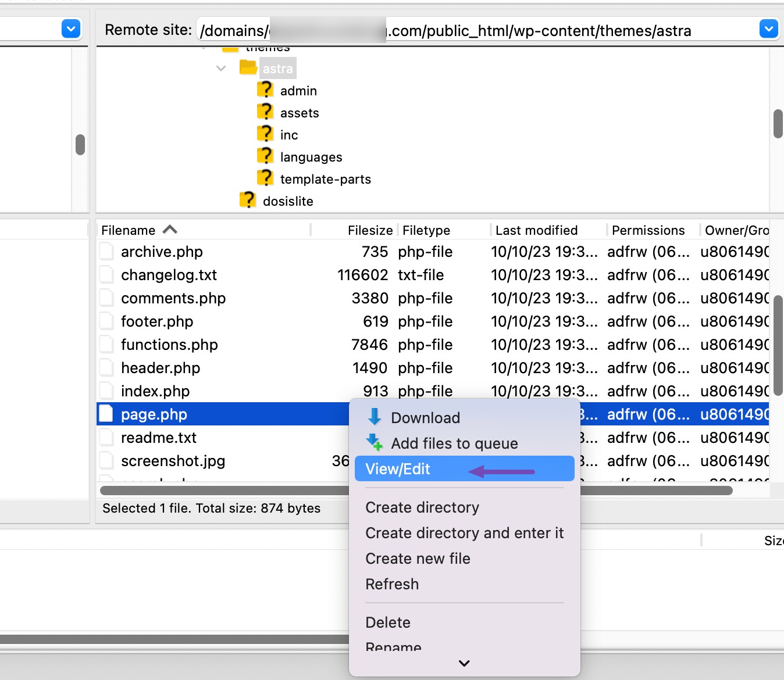
Task: Click the functions.php file icon
Action: [x=106, y=344]
